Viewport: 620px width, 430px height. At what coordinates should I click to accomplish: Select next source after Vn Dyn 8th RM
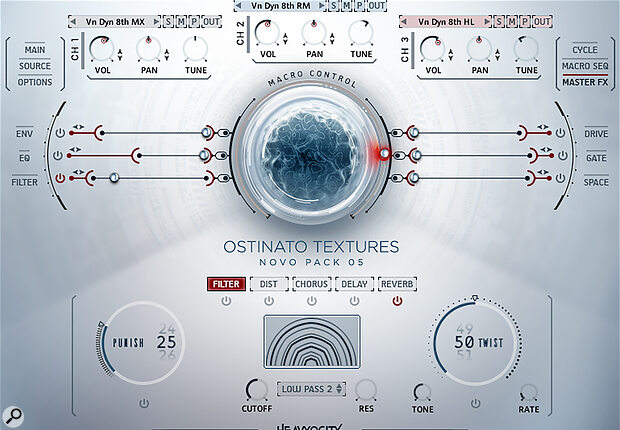click(322, 6)
